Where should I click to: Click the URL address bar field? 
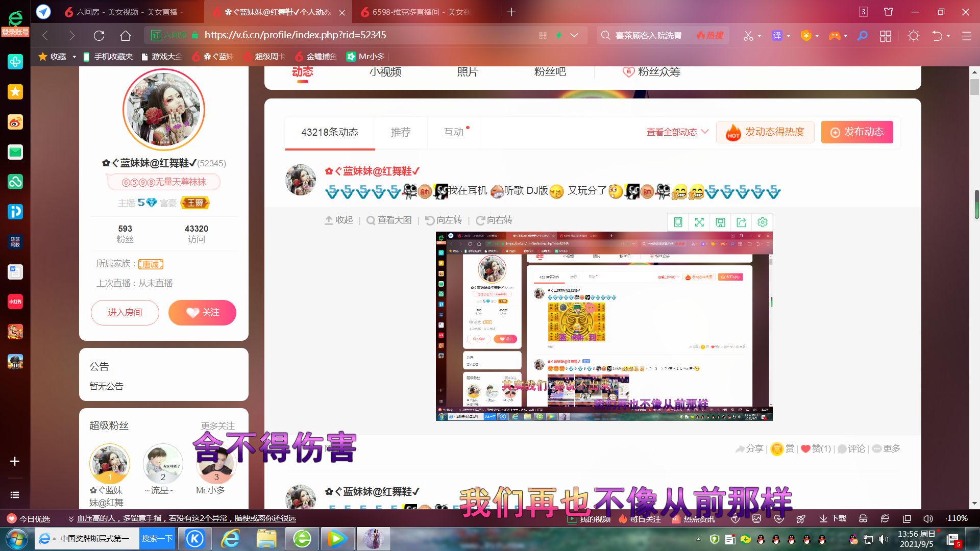[365, 35]
